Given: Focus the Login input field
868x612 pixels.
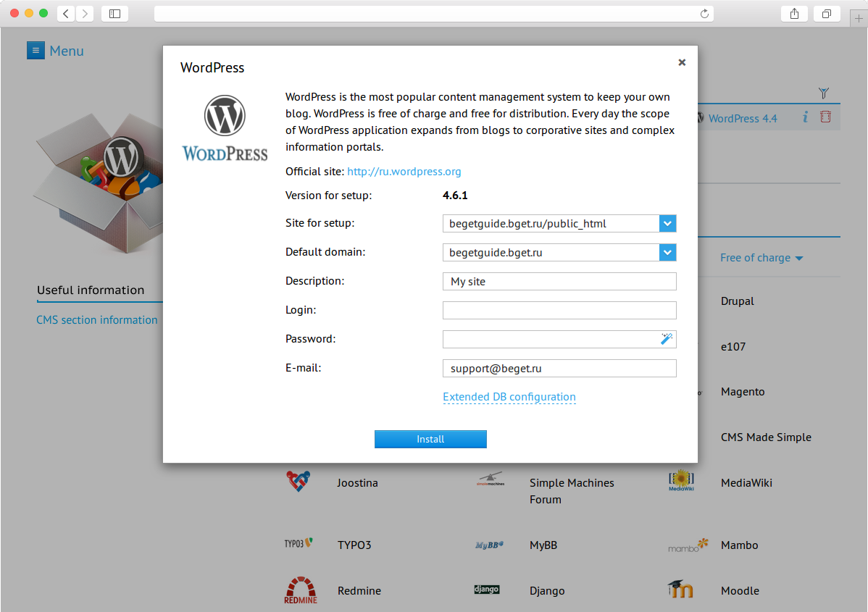Looking at the screenshot, I should (x=559, y=310).
